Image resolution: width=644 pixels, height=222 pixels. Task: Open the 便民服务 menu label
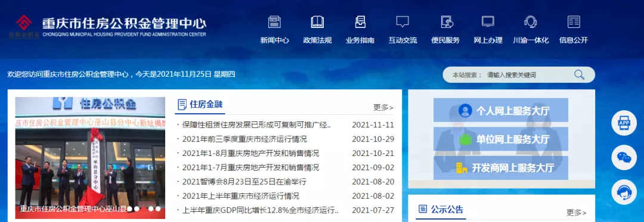[445, 40]
